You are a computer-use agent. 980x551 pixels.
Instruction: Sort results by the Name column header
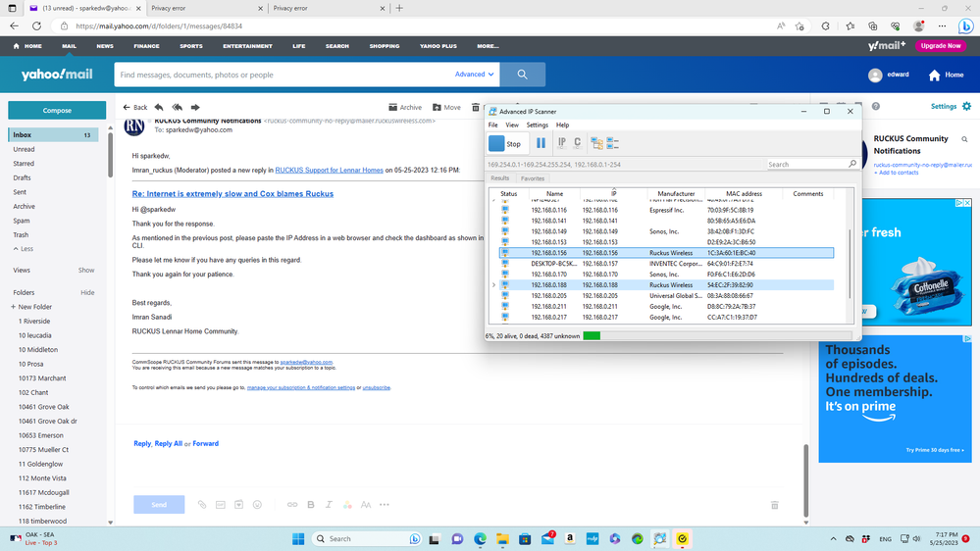[554, 194]
